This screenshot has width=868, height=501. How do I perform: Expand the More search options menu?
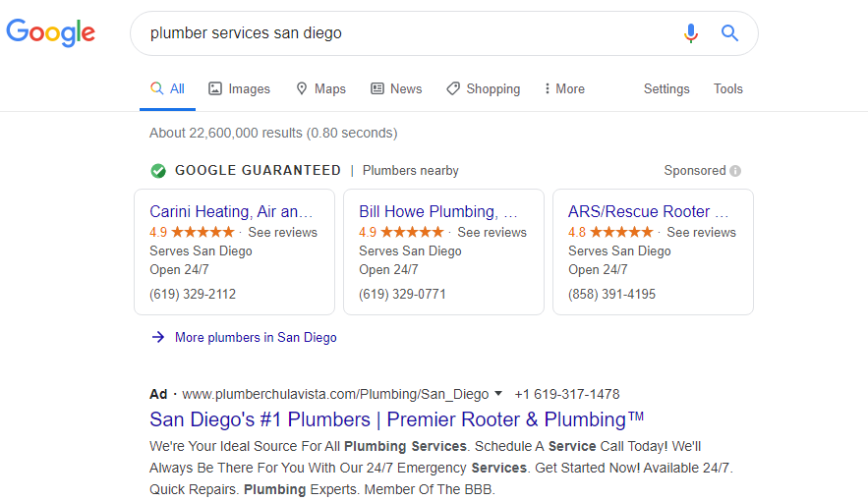coord(564,88)
